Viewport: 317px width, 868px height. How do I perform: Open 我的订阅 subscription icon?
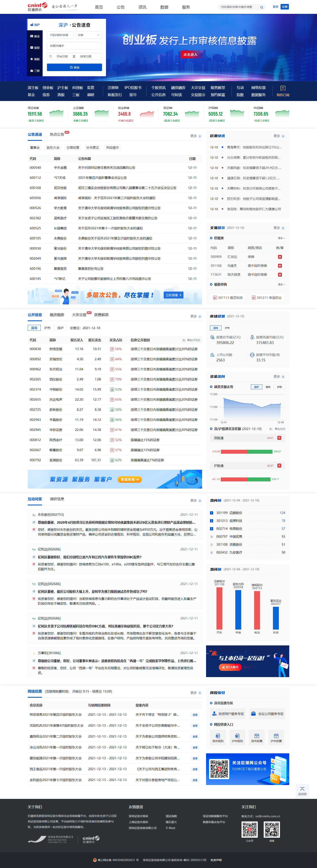[x=283, y=88]
